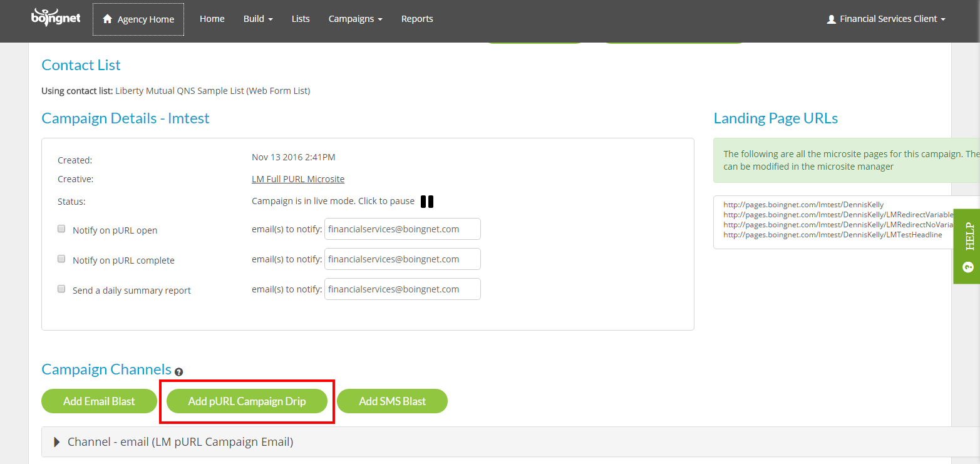Click the green microsite pages info box
980x464 pixels.
point(847,160)
